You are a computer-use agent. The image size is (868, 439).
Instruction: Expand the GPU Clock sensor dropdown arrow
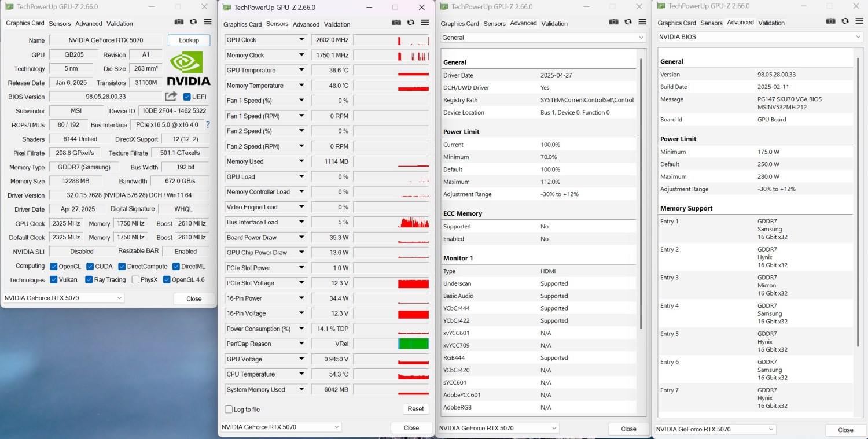(301, 40)
